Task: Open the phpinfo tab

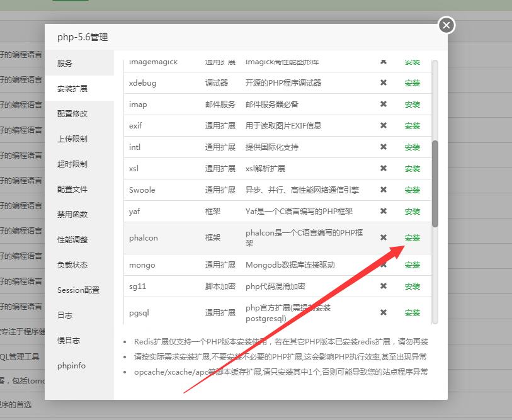Action: 71,366
